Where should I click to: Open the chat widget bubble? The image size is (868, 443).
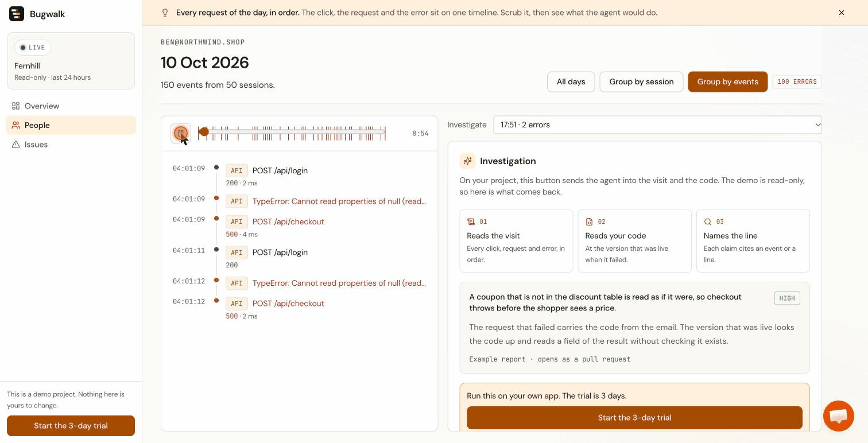839,415
